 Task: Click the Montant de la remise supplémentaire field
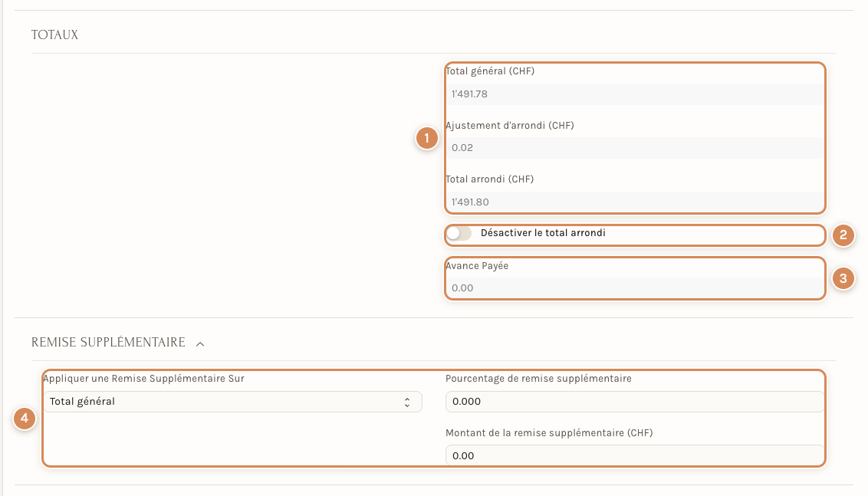[634, 456]
